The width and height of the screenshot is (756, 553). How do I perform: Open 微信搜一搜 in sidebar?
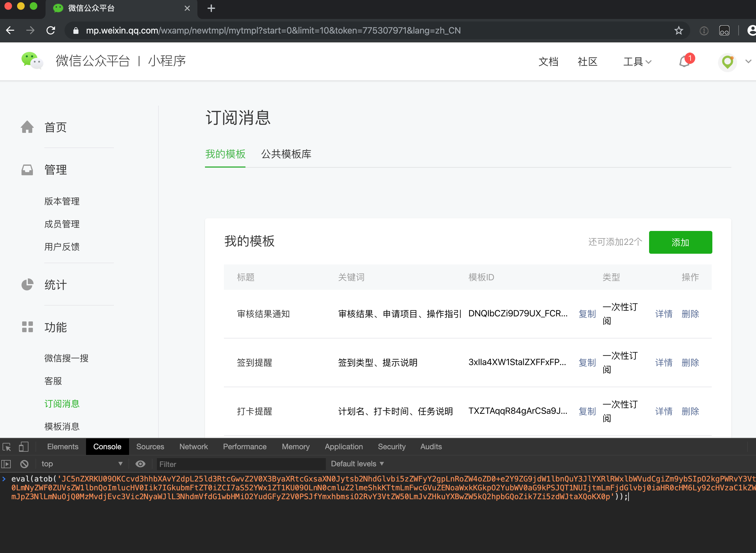coord(66,358)
